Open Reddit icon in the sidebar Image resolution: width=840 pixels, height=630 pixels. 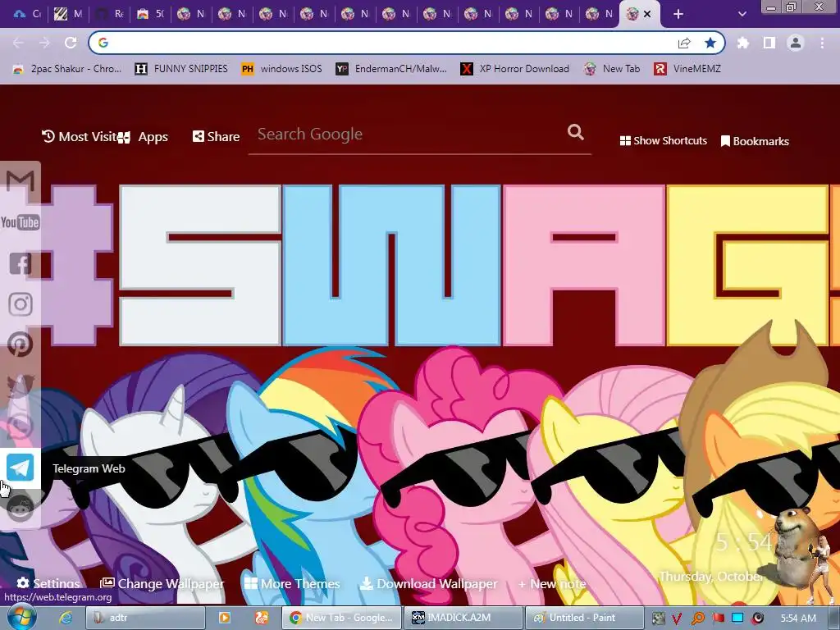pyautogui.click(x=21, y=508)
